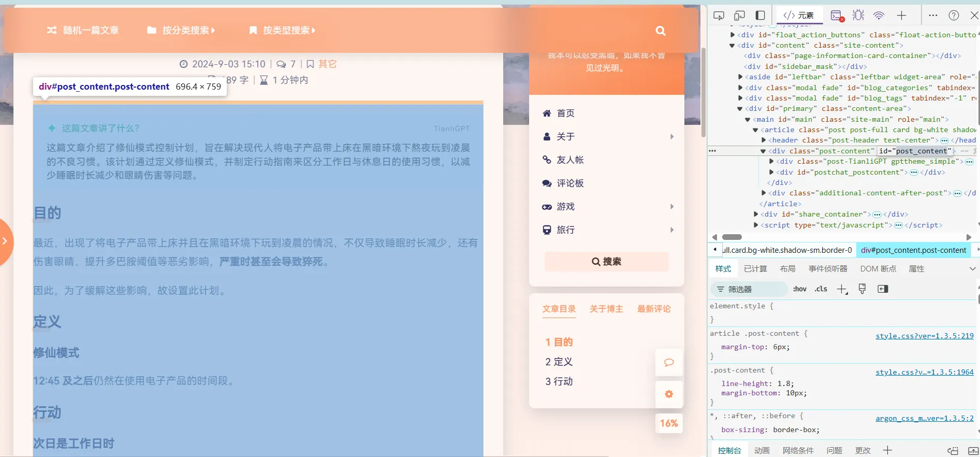Open the floating settings gear button
Image resolution: width=980 pixels, height=457 pixels.
(669, 394)
